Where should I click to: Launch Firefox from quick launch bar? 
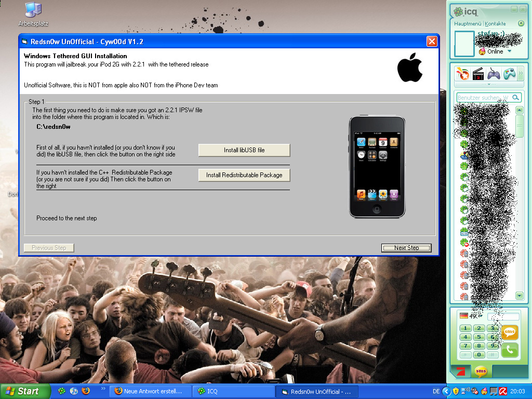86,391
